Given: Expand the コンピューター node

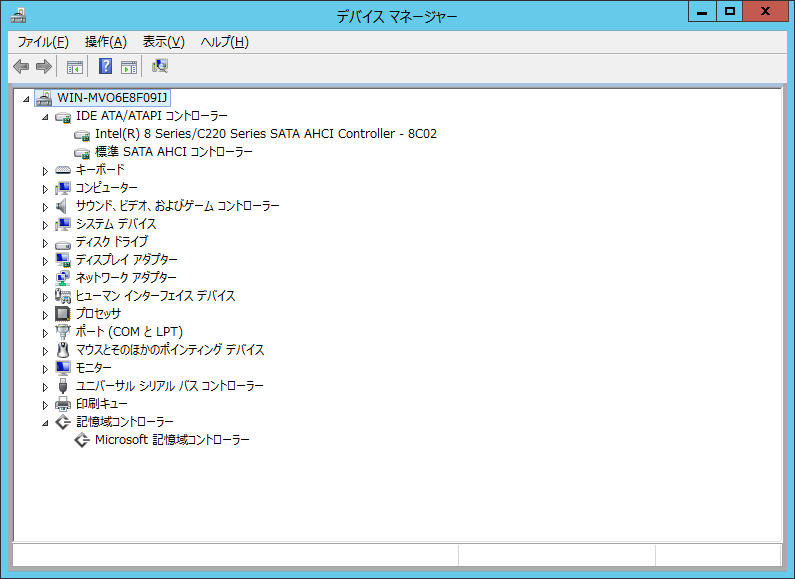Looking at the screenshot, I should tap(45, 189).
